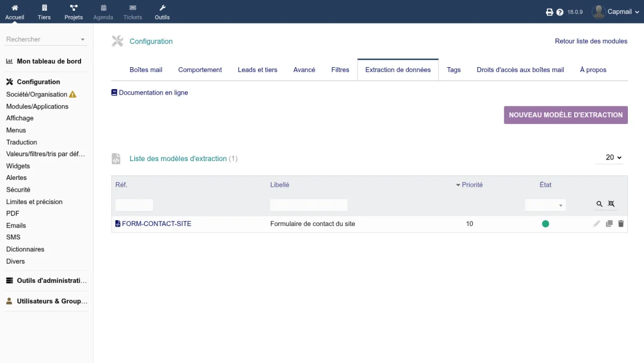The height and width of the screenshot is (363, 644).
Task: Click the Configuration wrench title icon
Action: pyautogui.click(x=118, y=41)
